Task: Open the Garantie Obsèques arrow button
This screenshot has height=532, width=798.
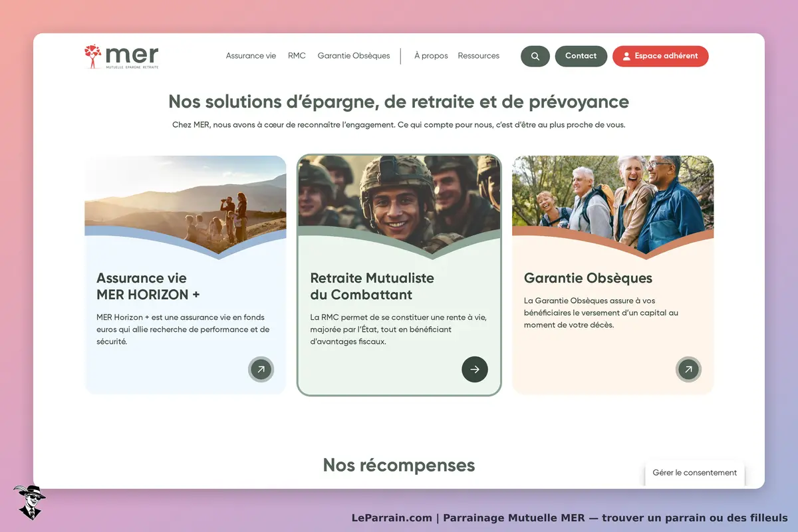Action: click(x=688, y=369)
